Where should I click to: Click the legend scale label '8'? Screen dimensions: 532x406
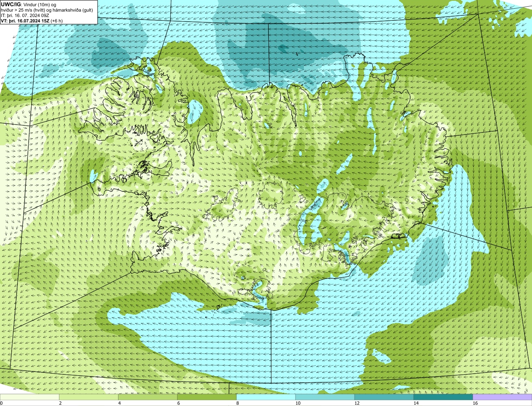[x=238, y=403]
